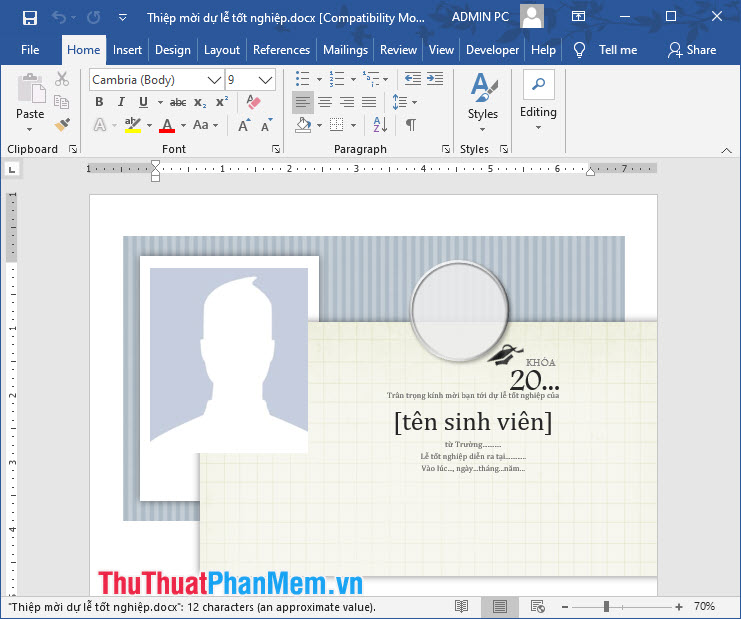This screenshot has height=619, width=741.
Task: Click the Paste button
Action: click(30, 103)
